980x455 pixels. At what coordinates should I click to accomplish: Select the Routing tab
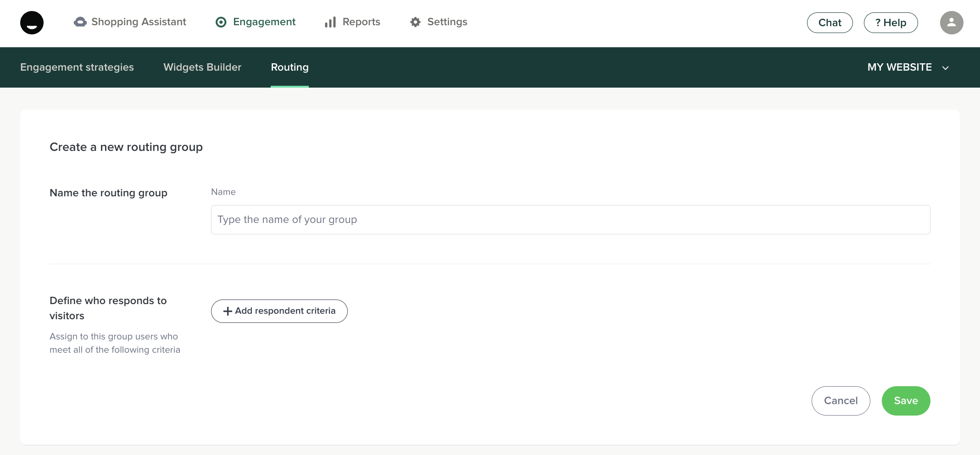[290, 67]
